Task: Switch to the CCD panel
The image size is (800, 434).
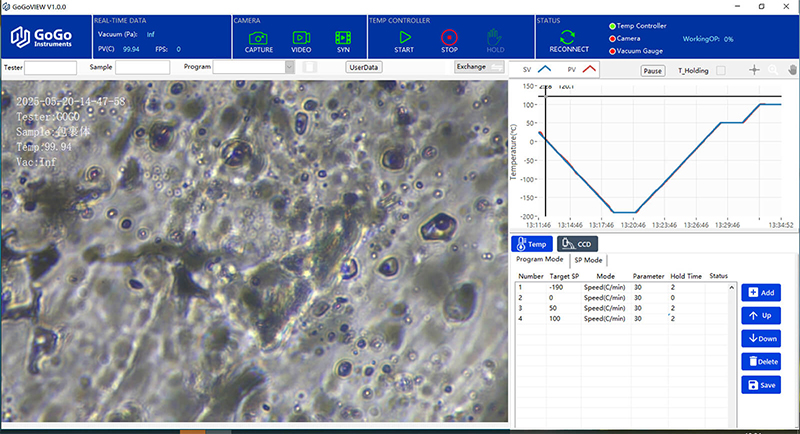Action: coord(576,243)
